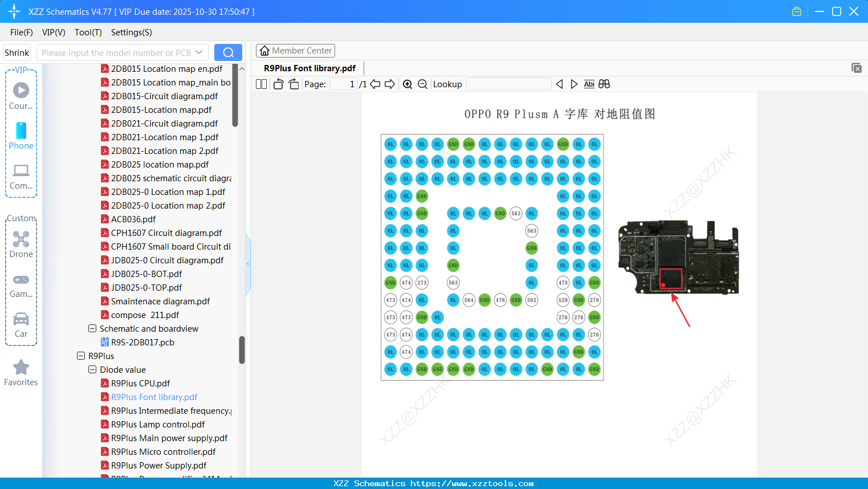
Task: Open compose 211.pdf file
Action: pyautogui.click(x=145, y=315)
